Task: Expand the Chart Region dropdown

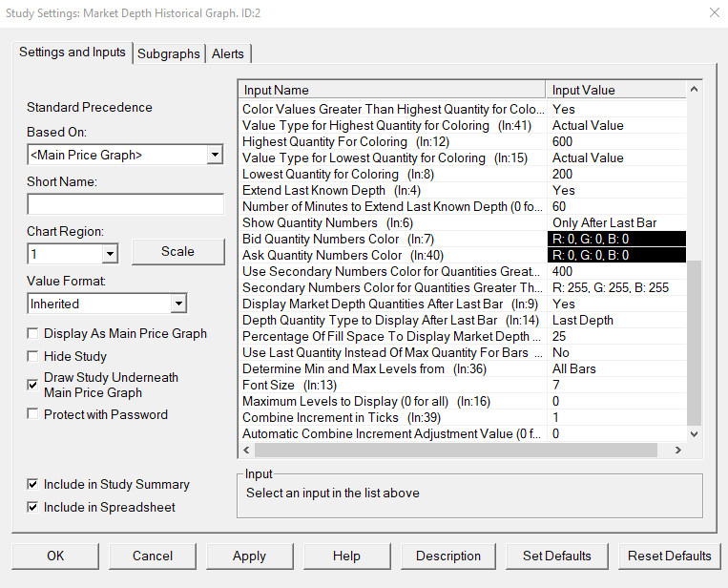Action: tap(110, 254)
